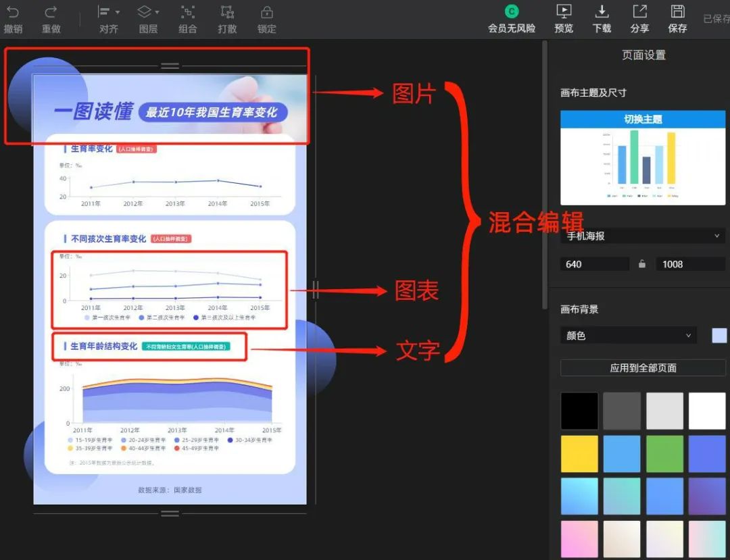Click the 第一孩次生育率 legend entry
The width and height of the screenshot is (730, 560).
click(x=107, y=317)
